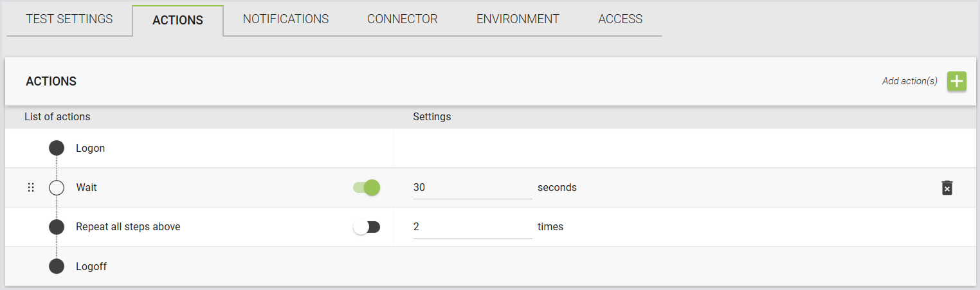980x290 pixels.
Task: Delete the Wait action with trash icon
Action: 947,188
